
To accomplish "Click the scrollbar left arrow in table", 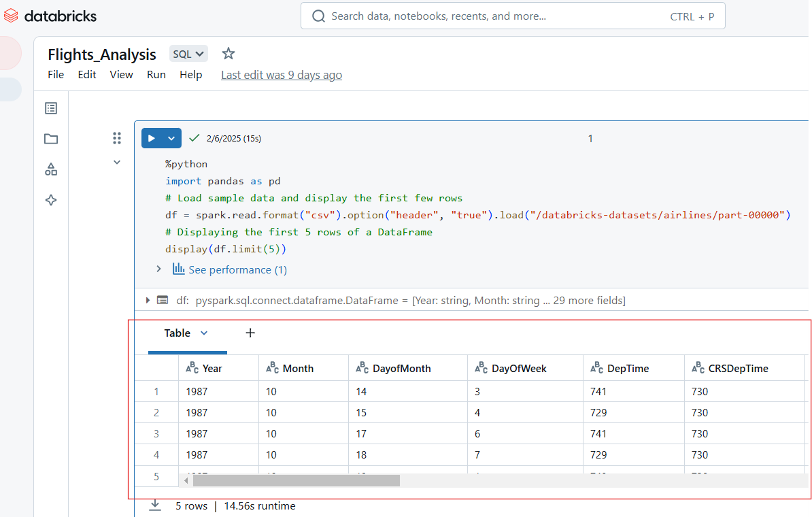I will coord(186,481).
